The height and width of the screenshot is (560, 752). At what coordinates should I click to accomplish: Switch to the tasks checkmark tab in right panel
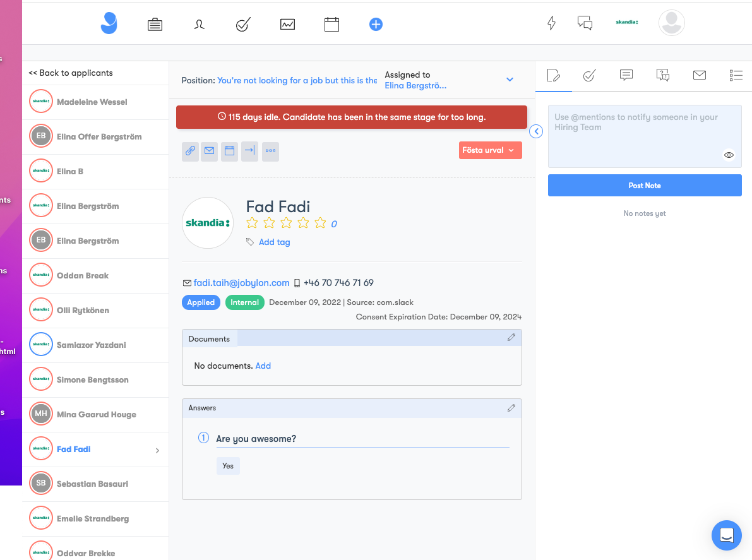tap(590, 75)
